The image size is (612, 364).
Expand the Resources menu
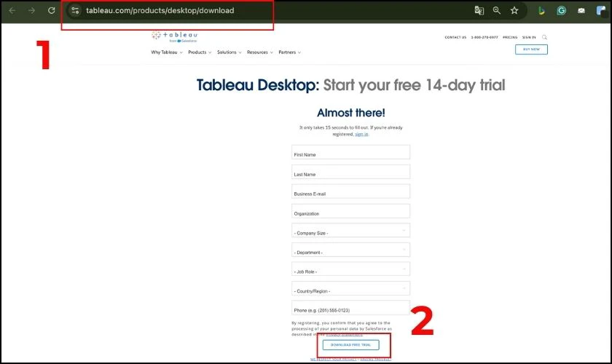pos(260,52)
